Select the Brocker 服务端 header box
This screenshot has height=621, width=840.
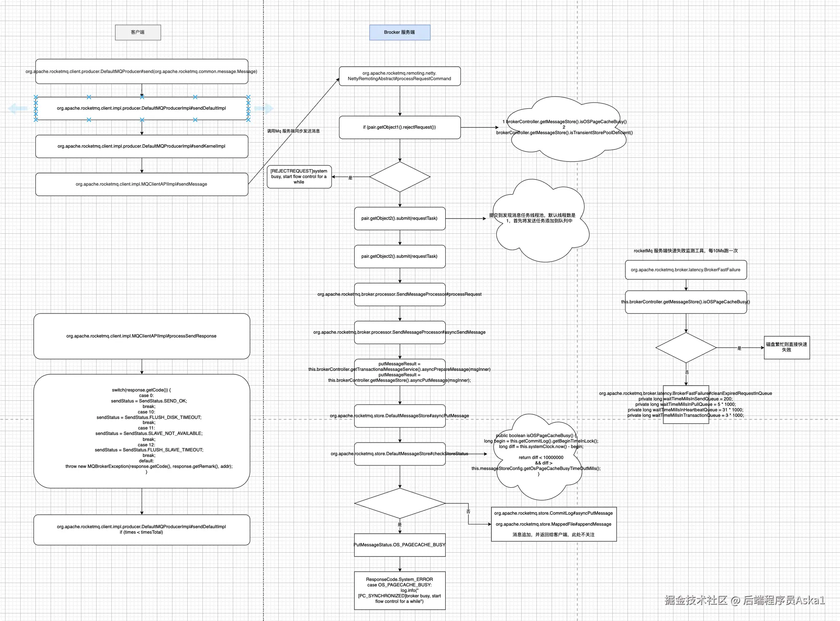pyautogui.click(x=399, y=32)
